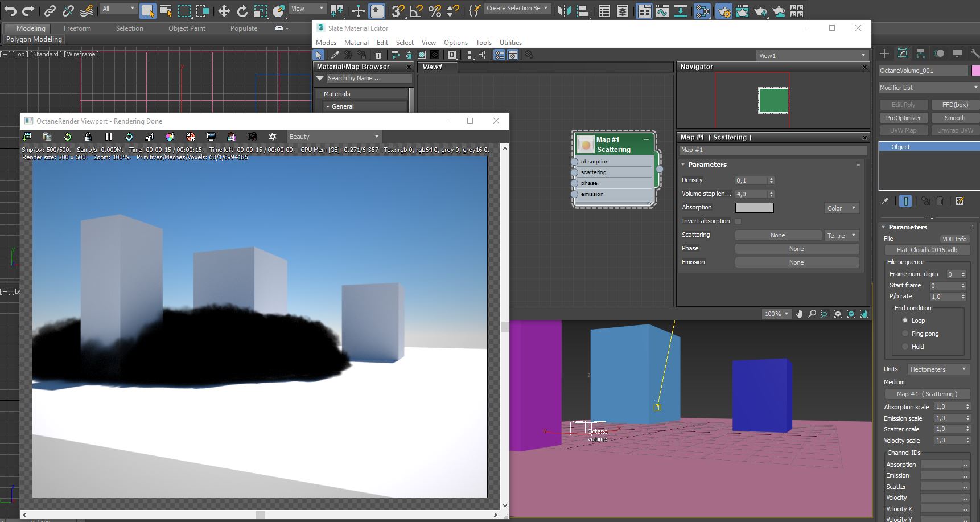Viewport: 980px width, 522px height.
Task: Switch to the Object Paint ribbon tab
Action: pyautogui.click(x=187, y=28)
